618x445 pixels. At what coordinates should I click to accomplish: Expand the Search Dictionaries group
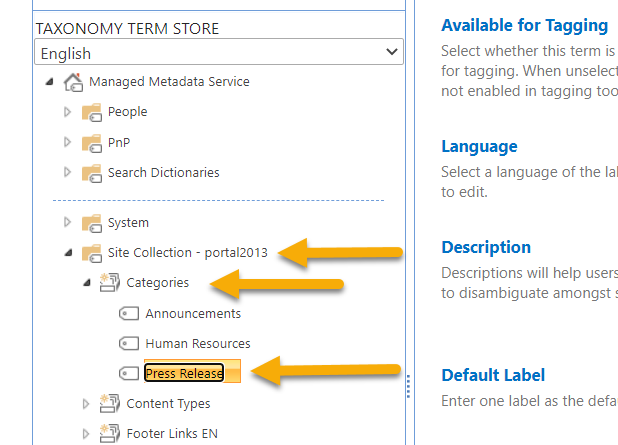(x=68, y=173)
